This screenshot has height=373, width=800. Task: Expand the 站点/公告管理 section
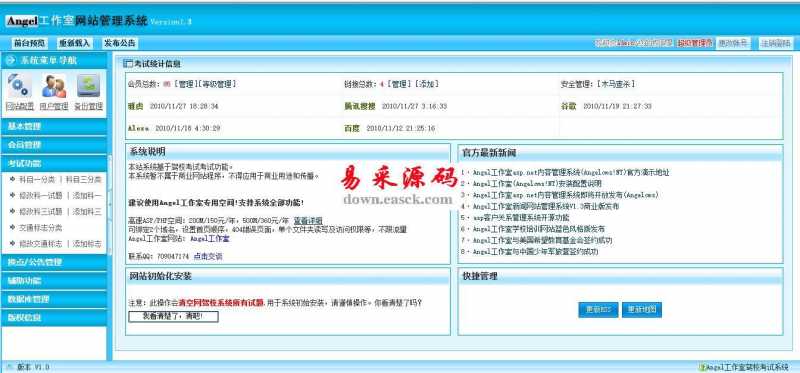[54, 262]
